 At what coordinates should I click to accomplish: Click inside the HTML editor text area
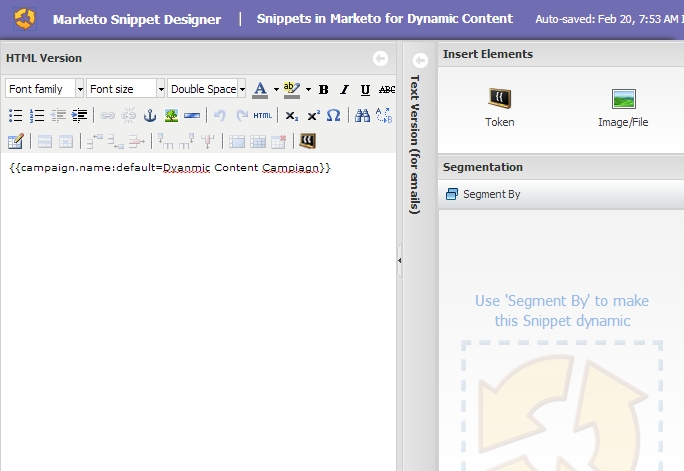198,312
